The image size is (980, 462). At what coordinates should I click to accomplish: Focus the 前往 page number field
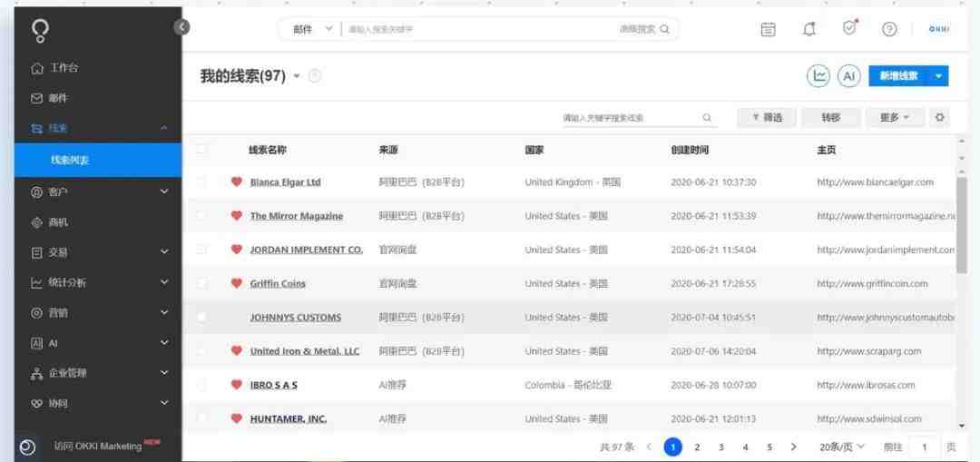point(924,447)
